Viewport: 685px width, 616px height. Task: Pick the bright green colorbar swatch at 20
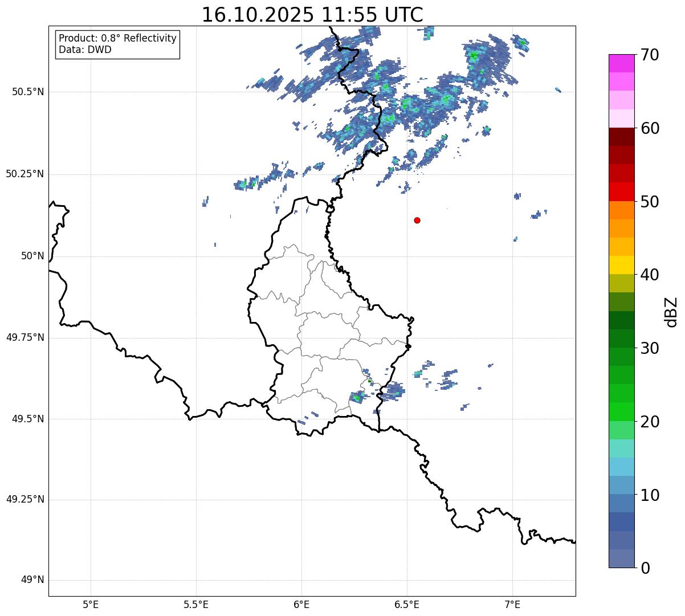[622, 412]
